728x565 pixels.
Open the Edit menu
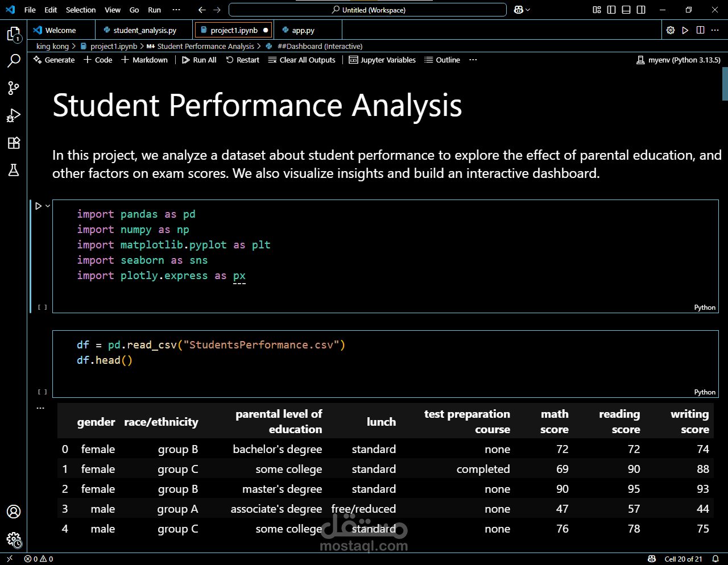[51, 10]
